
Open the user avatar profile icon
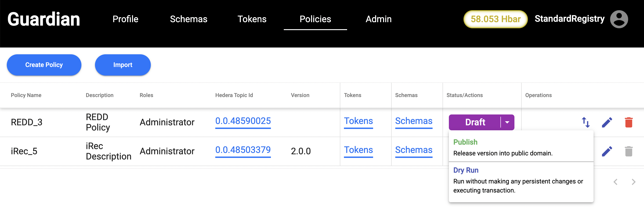pos(619,19)
